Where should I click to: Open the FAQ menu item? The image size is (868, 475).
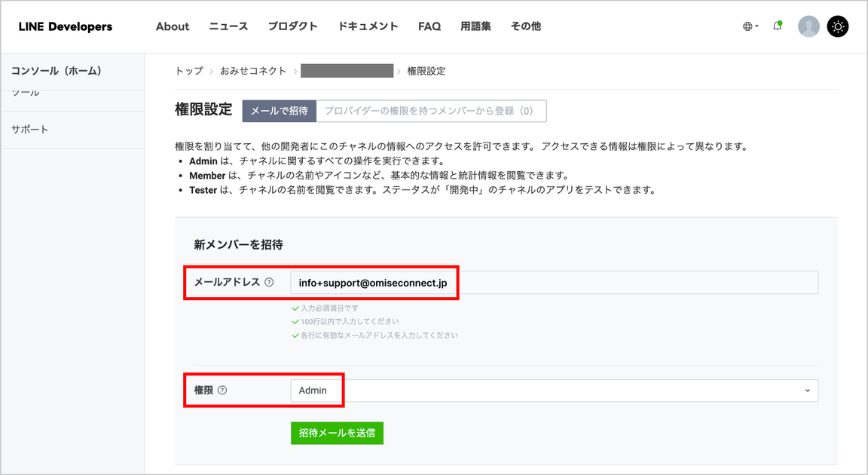click(429, 26)
